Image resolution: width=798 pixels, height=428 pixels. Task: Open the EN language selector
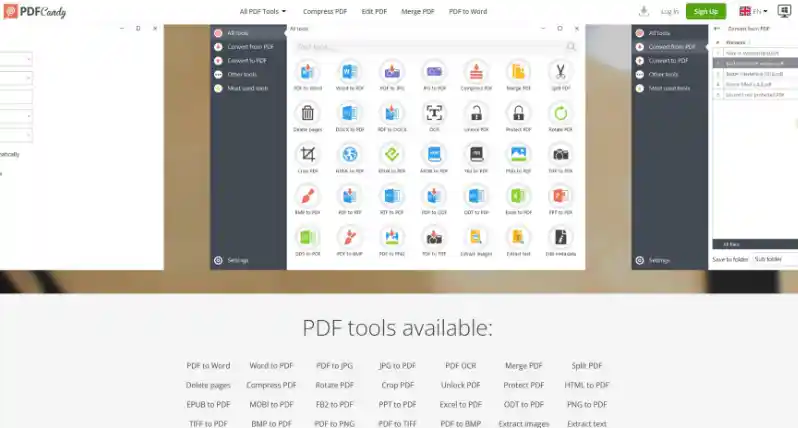click(753, 11)
